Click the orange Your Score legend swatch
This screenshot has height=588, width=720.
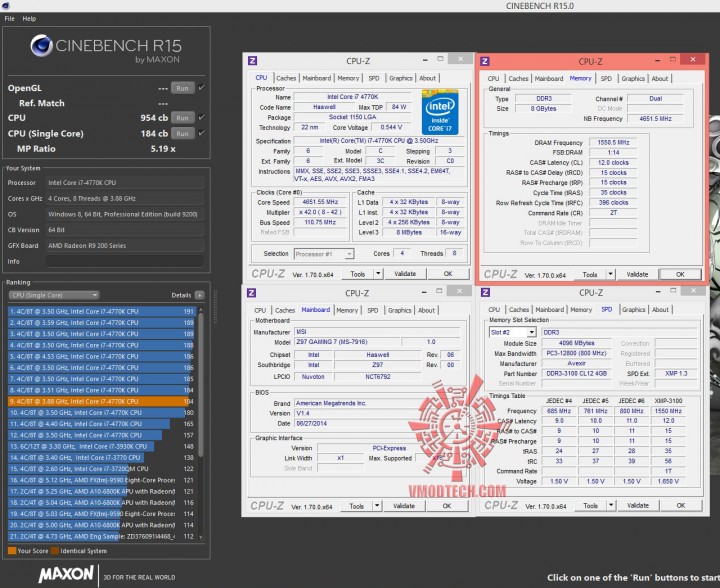[x=12, y=551]
